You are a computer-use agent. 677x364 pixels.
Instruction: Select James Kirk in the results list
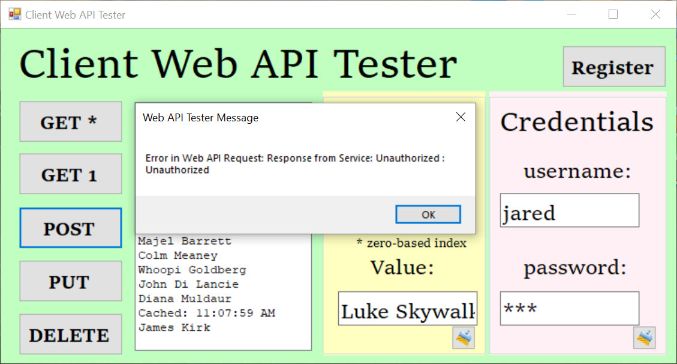[174, 327]
